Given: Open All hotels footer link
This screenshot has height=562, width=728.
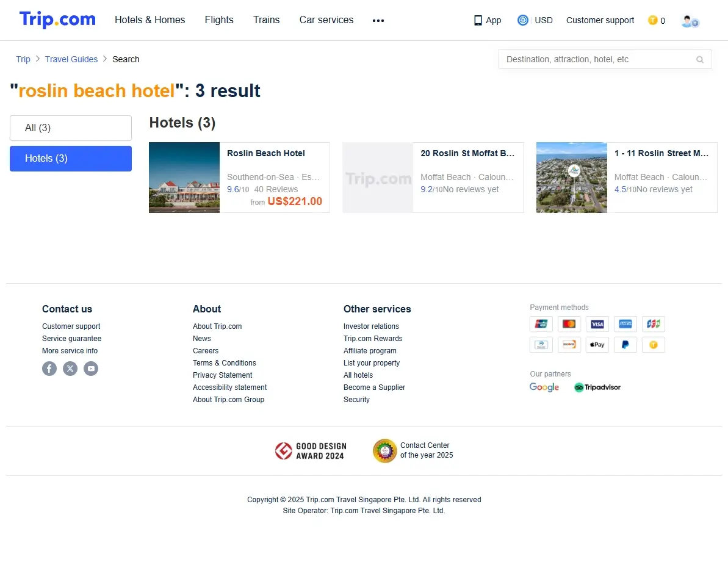Looking at the screenshot, I should (x=358, y=375).
